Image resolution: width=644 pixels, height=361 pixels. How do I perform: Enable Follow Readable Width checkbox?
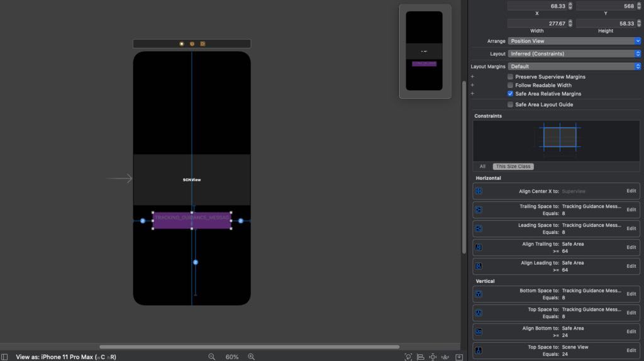(x=510, y=86)
